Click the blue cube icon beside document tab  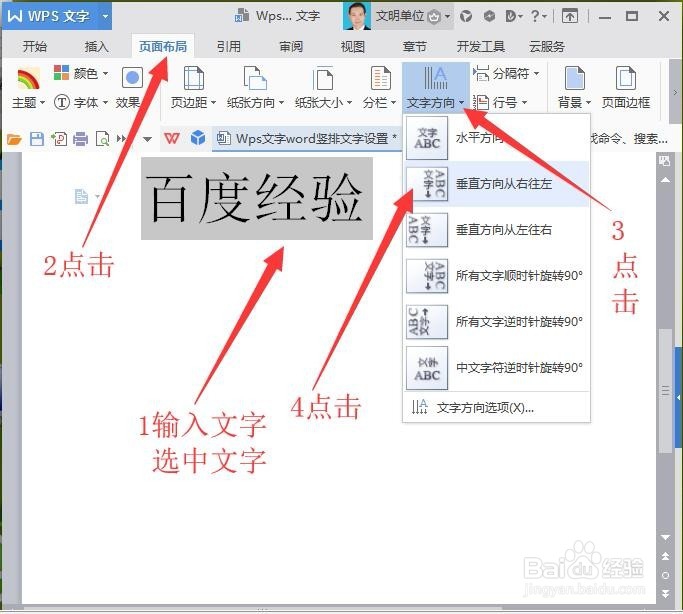(198, 138)
